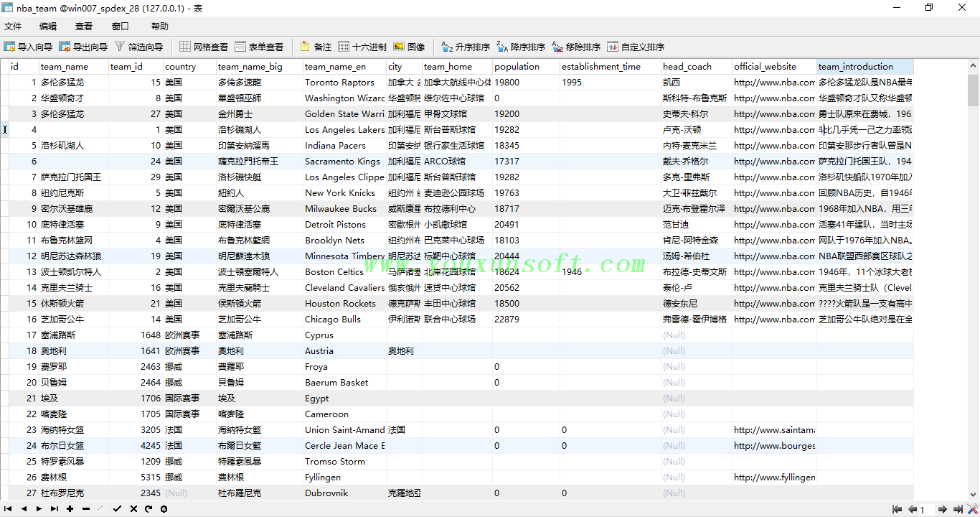Screen dimensions: 980x517
Task: Open the 导出向导 export wizard
Action: 83,47
